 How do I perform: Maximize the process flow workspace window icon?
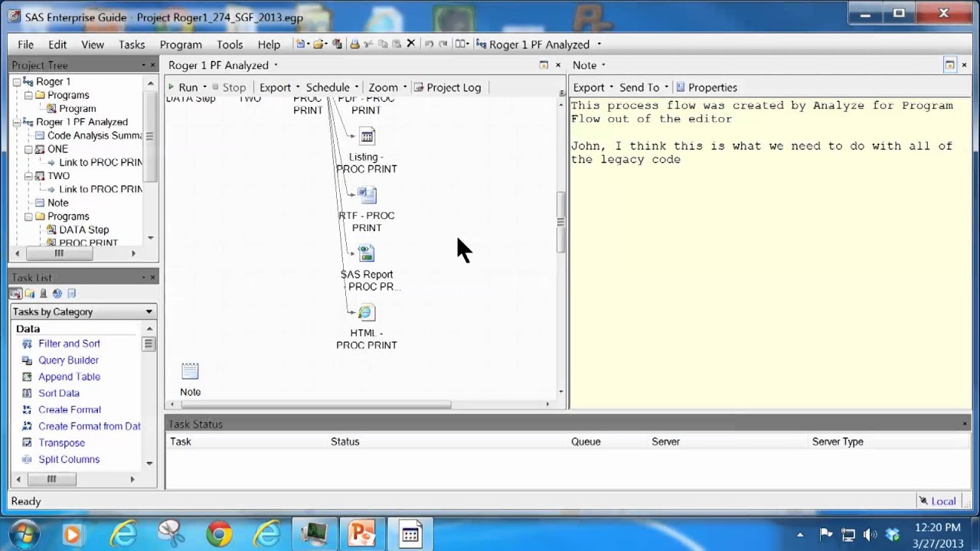click(x=544, y=65)
